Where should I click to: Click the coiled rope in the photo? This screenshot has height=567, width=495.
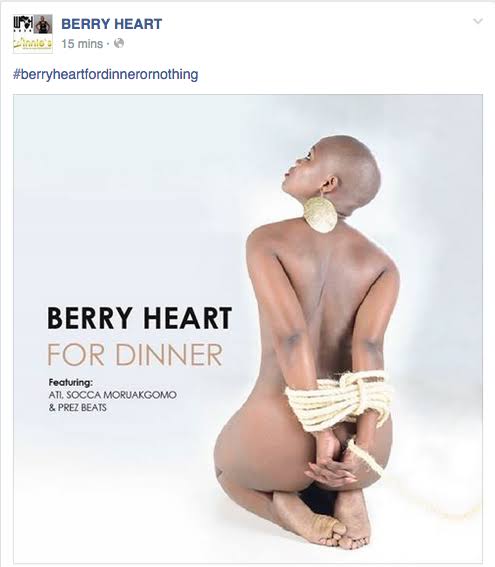(340, 400)
